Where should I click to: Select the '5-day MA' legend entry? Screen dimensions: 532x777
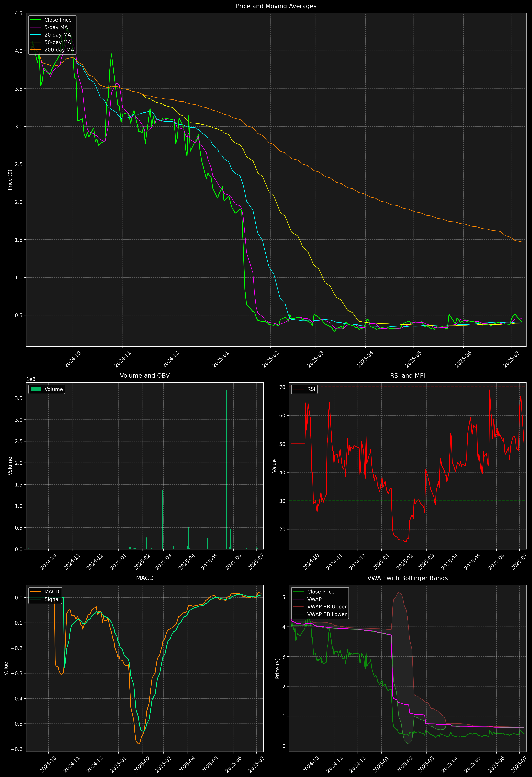[x=56, y=27]
